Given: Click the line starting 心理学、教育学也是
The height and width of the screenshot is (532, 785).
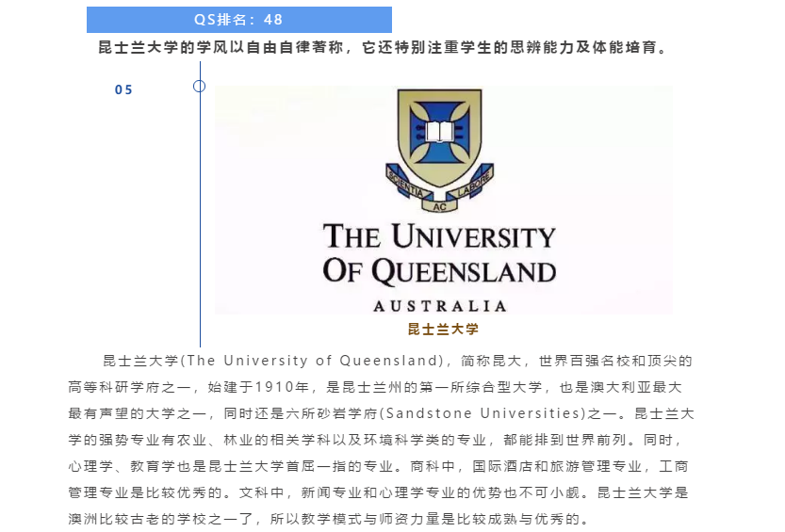Looking at the screenshot, I should 379,466.
